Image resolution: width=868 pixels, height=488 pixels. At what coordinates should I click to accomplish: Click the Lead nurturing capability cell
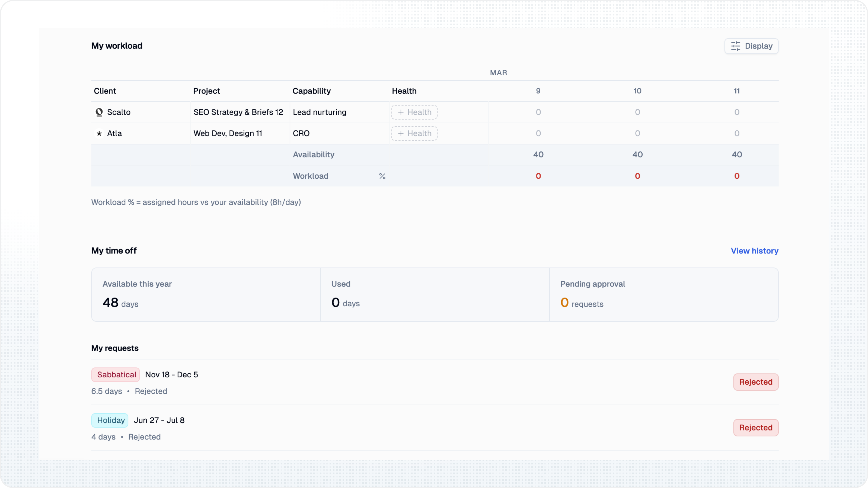(x=320, y=112)
